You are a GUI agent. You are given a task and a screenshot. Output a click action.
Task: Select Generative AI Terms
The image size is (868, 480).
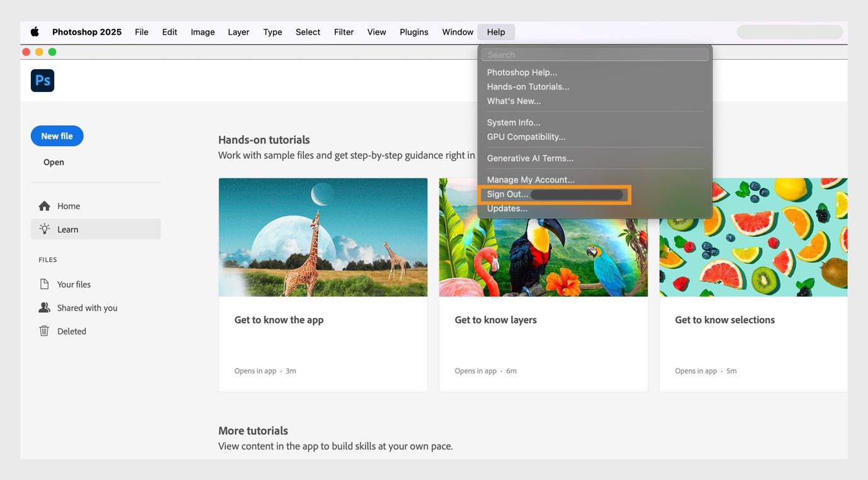coord(530,158)
